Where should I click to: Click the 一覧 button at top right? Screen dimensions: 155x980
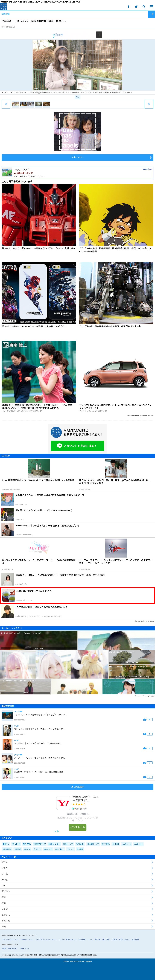pyautogui.click(x=151, y=14)
